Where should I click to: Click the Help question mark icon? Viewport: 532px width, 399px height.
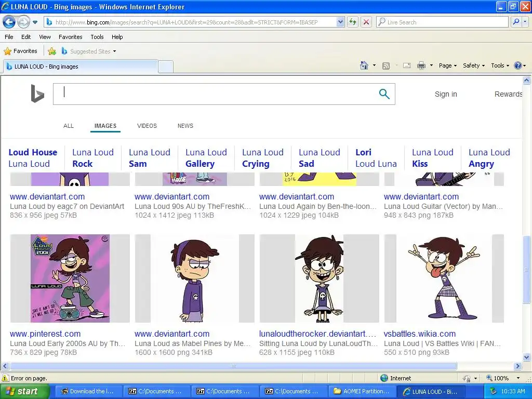[518, 65]
